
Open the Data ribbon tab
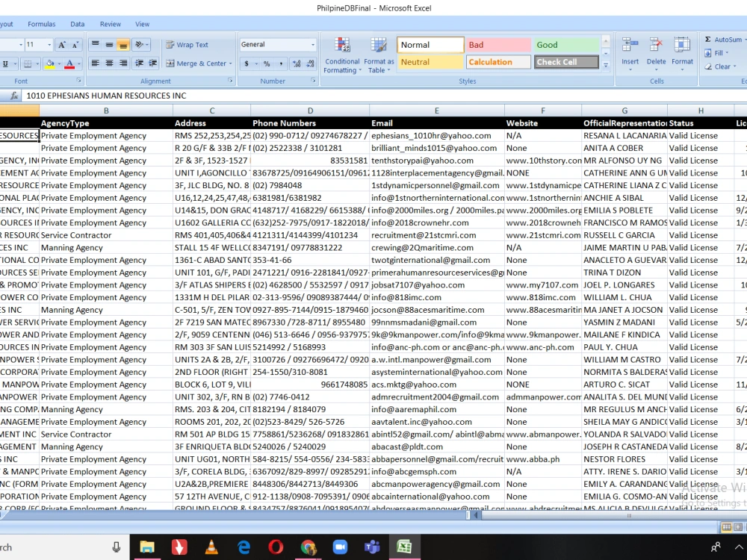77,24
